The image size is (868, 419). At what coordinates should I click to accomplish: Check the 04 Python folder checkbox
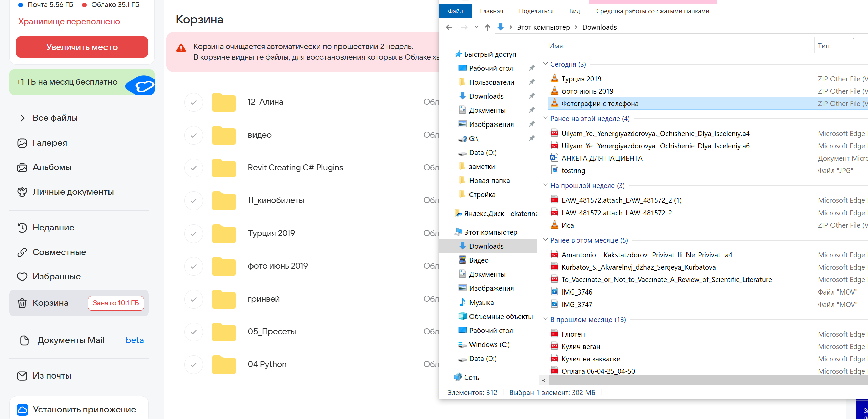(194, 365)
